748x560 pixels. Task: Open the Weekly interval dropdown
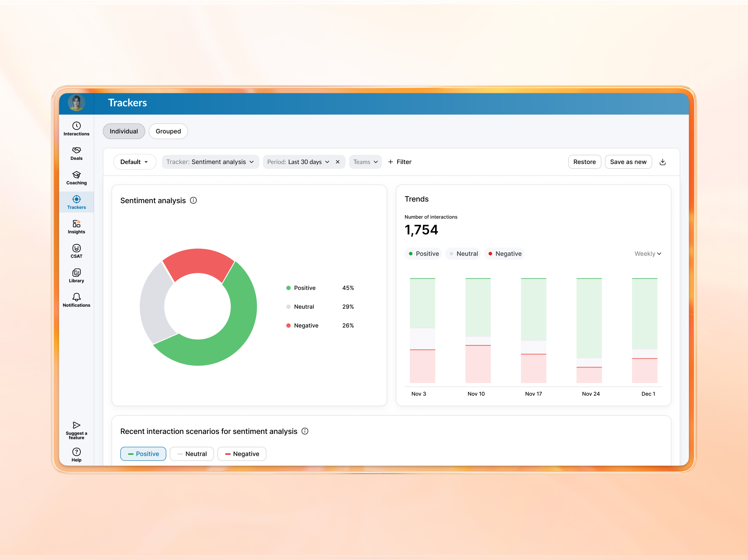click(x=648, y=254)
